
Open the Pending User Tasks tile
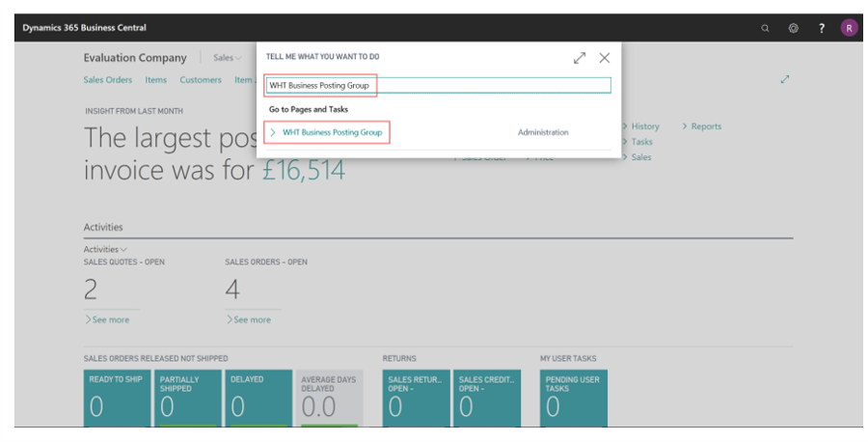(x=574, y=399)
